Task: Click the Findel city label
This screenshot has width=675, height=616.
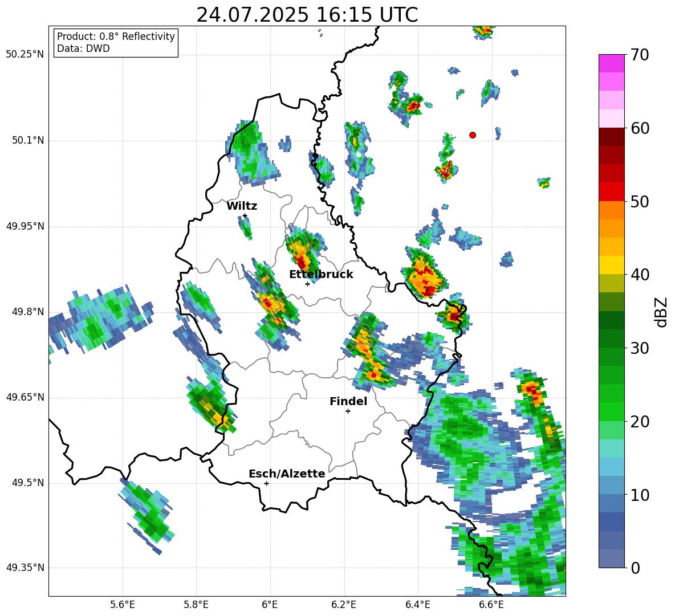Action: [x=348, y=401]
